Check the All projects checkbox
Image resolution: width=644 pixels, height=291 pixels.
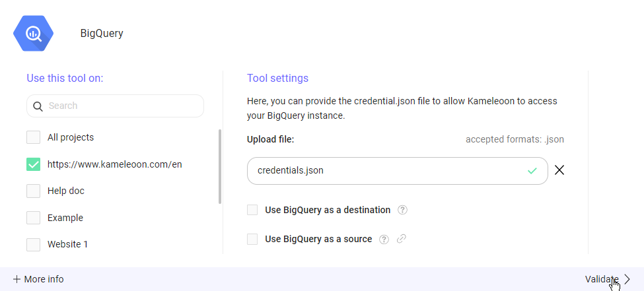point(33,137)
